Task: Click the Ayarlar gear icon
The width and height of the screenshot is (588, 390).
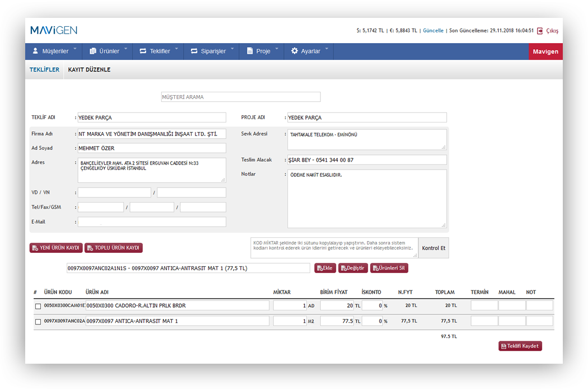Action: [295, 51]
